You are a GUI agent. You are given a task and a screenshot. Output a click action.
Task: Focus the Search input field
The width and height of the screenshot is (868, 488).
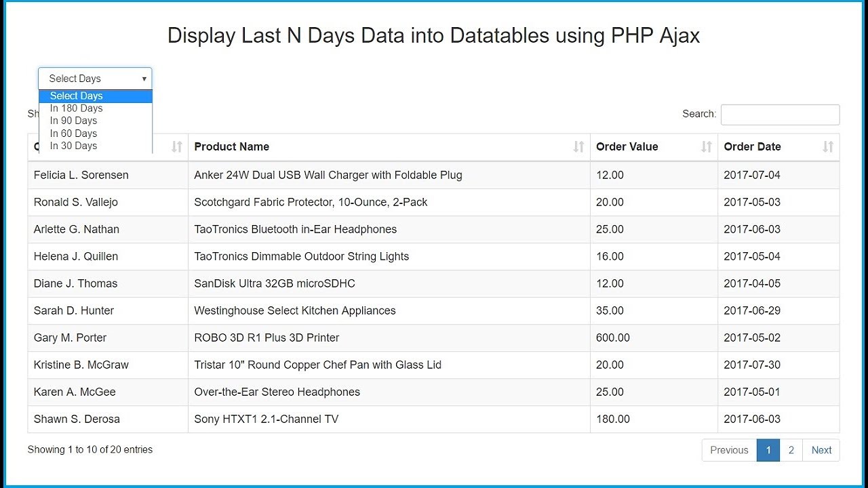click(x=780, y=115)
